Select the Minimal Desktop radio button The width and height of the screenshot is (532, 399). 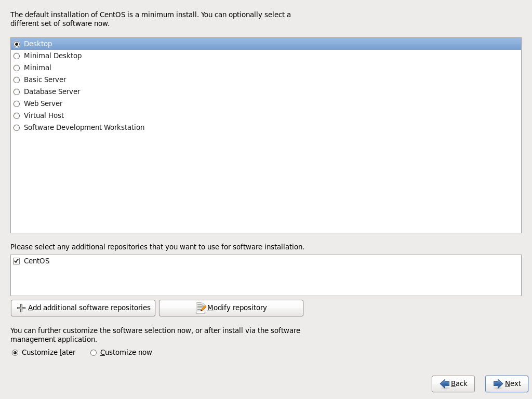pos(16,56)
